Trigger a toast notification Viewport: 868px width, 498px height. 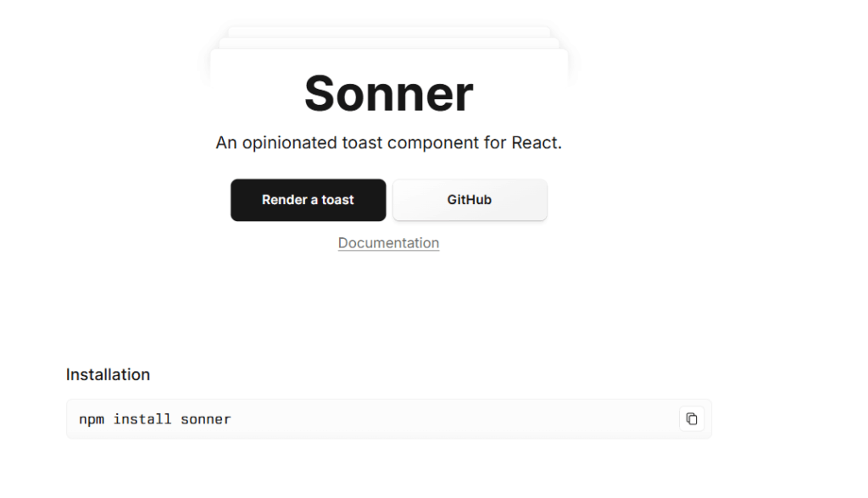(308, 200)
